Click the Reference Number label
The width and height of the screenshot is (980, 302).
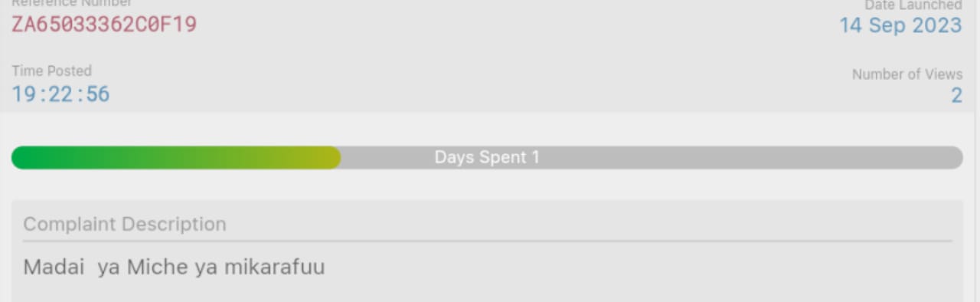pyautogui.click(x=71, y=3)
